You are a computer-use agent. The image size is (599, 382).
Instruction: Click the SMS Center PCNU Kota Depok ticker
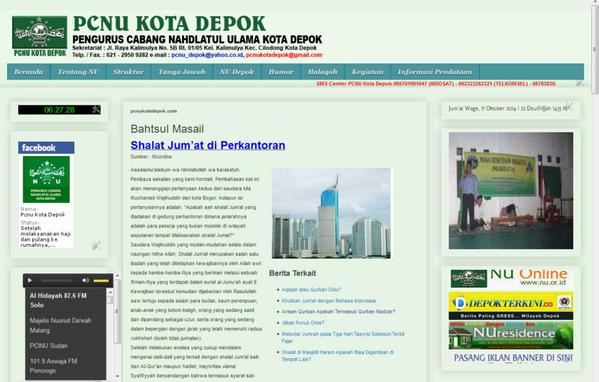(436, 84)
